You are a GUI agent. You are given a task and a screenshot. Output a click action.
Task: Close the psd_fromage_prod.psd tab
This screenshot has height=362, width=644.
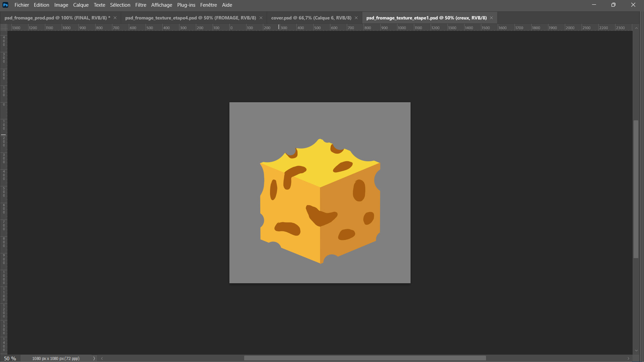pos(115,18)
